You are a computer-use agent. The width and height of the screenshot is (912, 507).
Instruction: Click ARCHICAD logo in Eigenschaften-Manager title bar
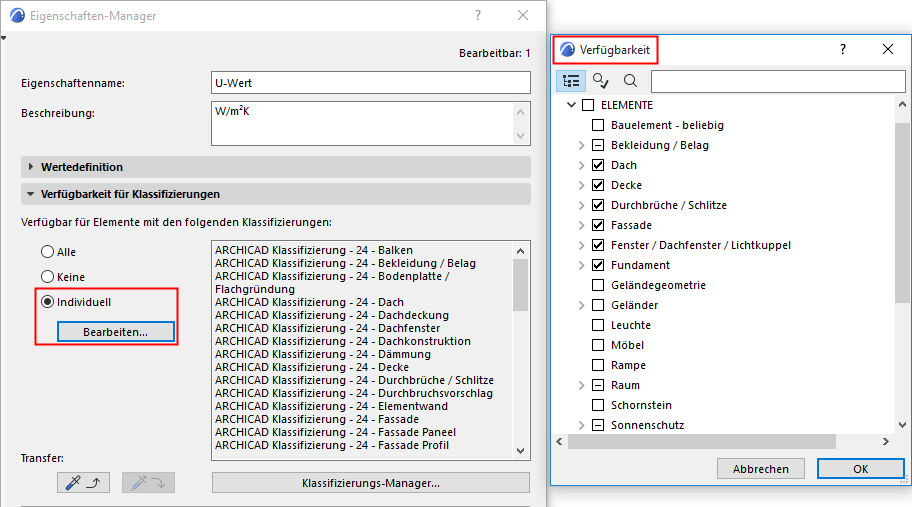click(x=16, y=16)
